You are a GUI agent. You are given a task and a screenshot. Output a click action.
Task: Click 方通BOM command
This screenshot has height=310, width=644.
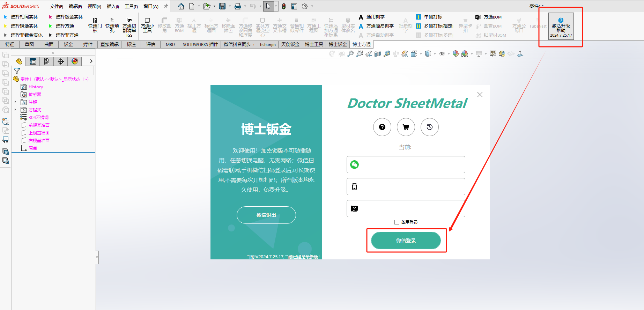tap(489, 17)
